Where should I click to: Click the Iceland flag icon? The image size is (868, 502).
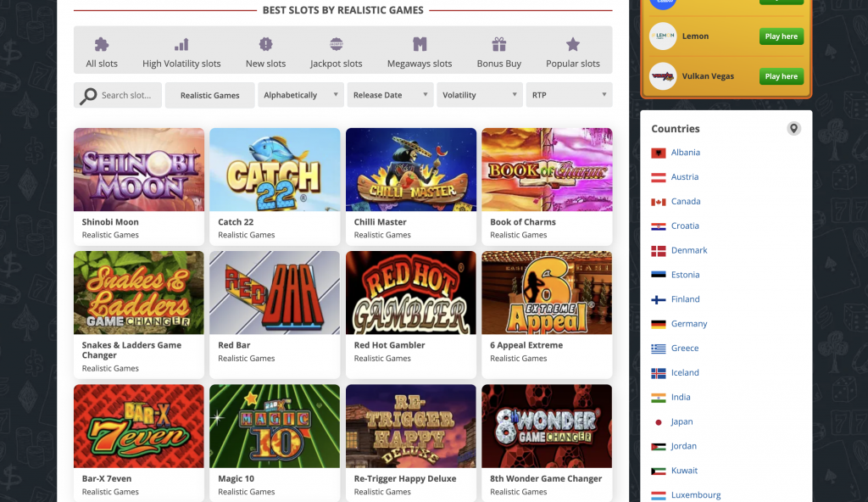(x=658, y=373)
